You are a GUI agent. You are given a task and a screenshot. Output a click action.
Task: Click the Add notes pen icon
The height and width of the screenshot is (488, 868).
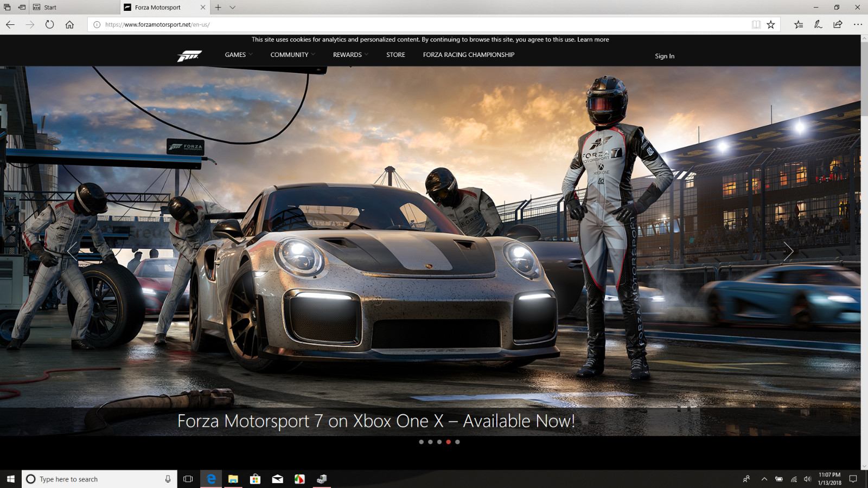(x=818, y=24)
